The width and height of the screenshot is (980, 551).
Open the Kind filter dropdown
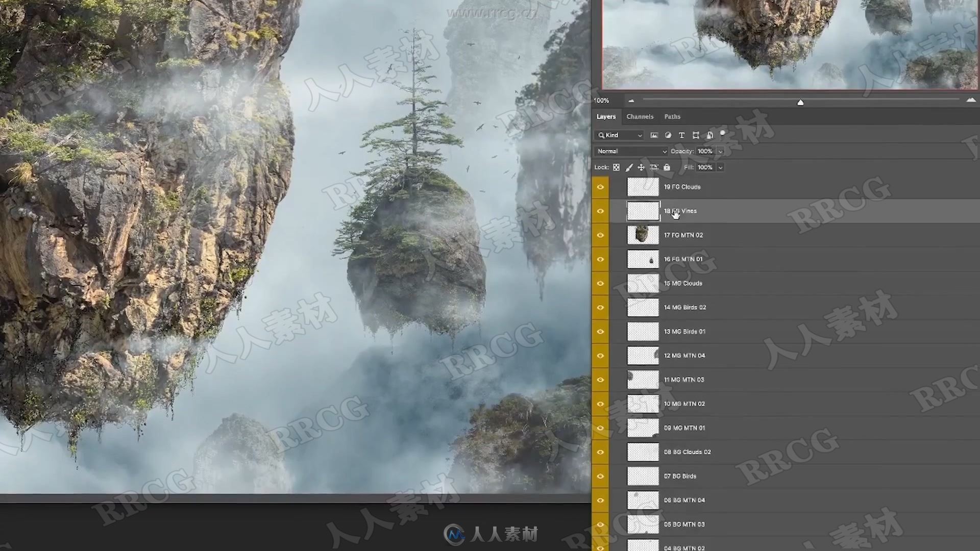click(x=620, y=135)
